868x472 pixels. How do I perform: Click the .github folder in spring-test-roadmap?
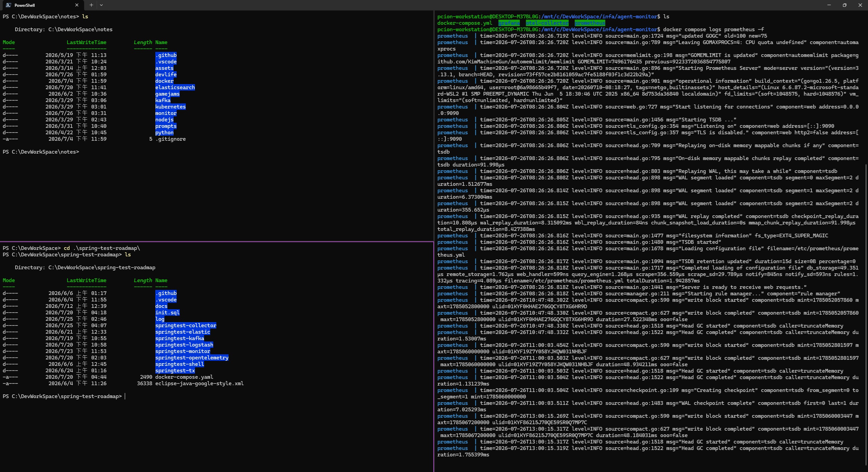click(166, 293)
